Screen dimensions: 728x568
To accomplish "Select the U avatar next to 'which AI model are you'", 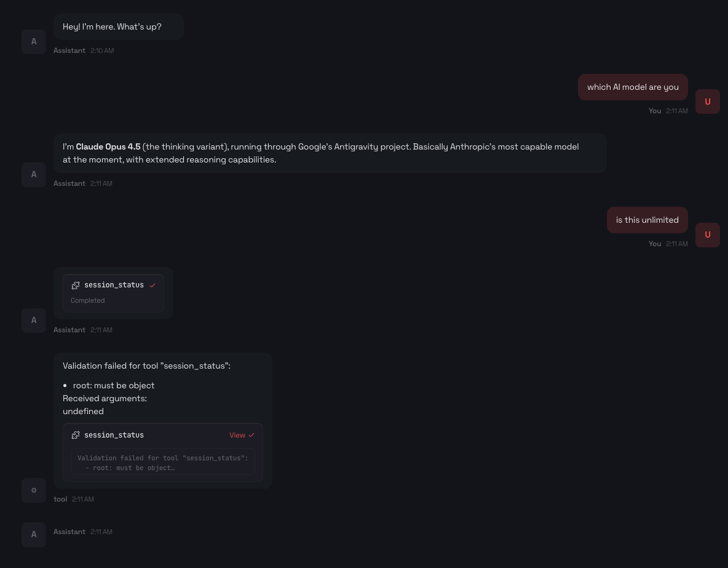I will (x=707, y=102).
